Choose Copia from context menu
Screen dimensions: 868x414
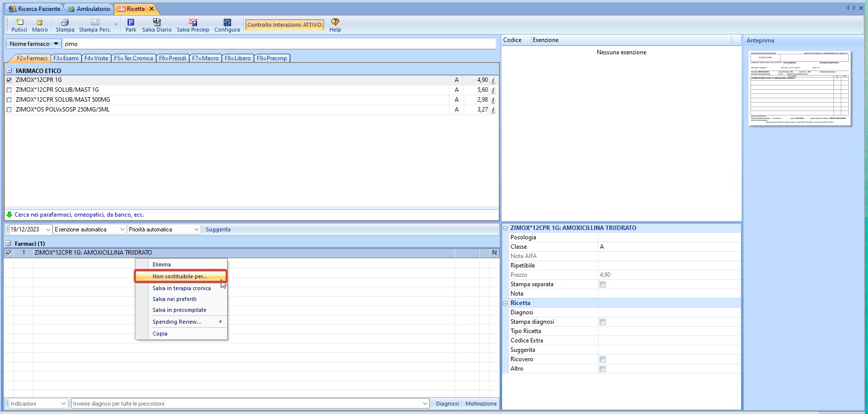181,334
